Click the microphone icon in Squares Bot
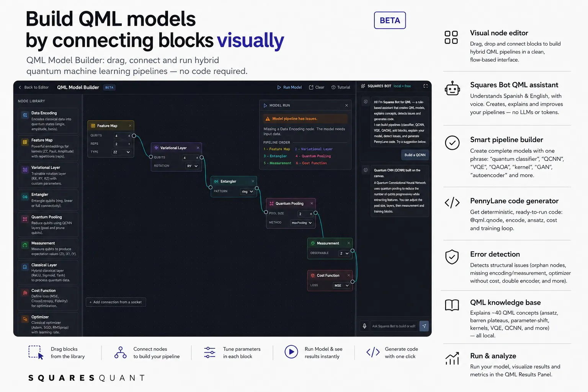Image resolution: width=588 pixels, height=392 pixels. point(364,326)
